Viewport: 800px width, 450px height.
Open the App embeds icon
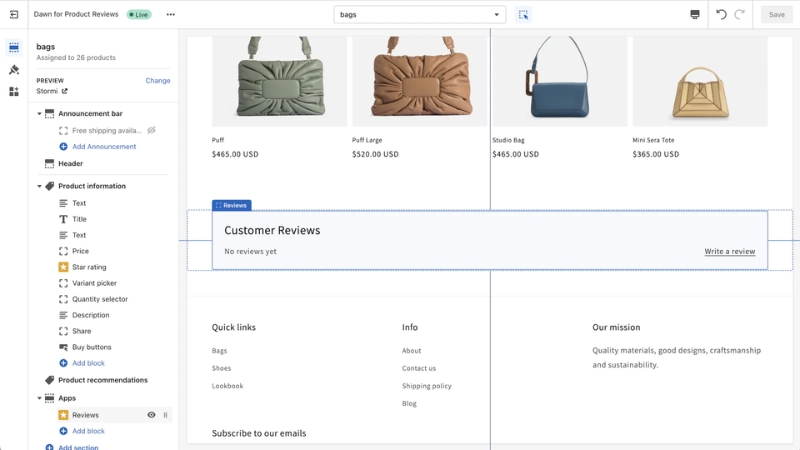[x=14, y=91]
